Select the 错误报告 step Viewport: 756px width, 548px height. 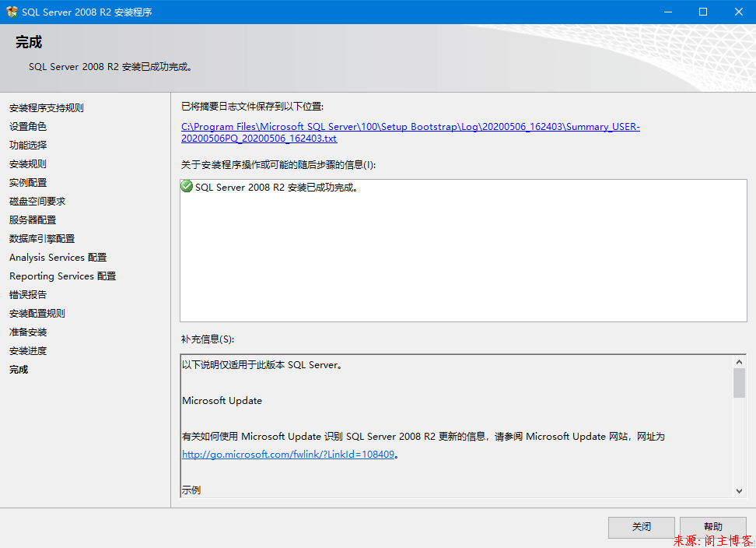(27, 295)
